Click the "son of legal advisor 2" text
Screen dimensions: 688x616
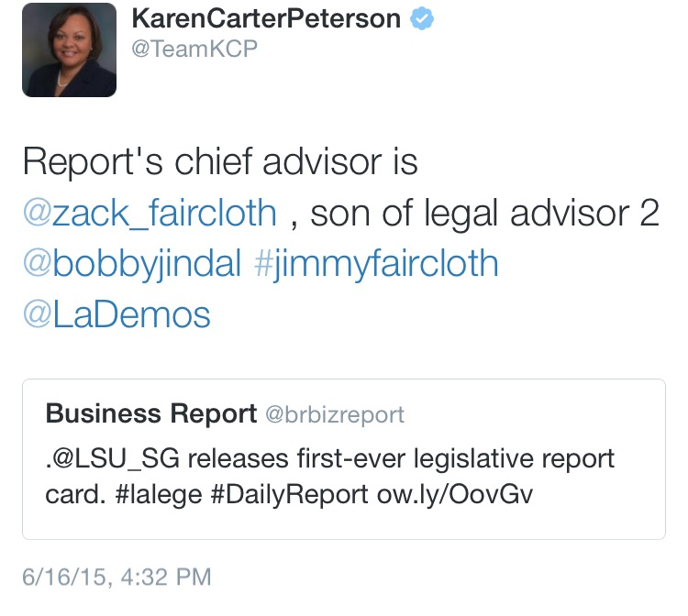click(485, 213)
